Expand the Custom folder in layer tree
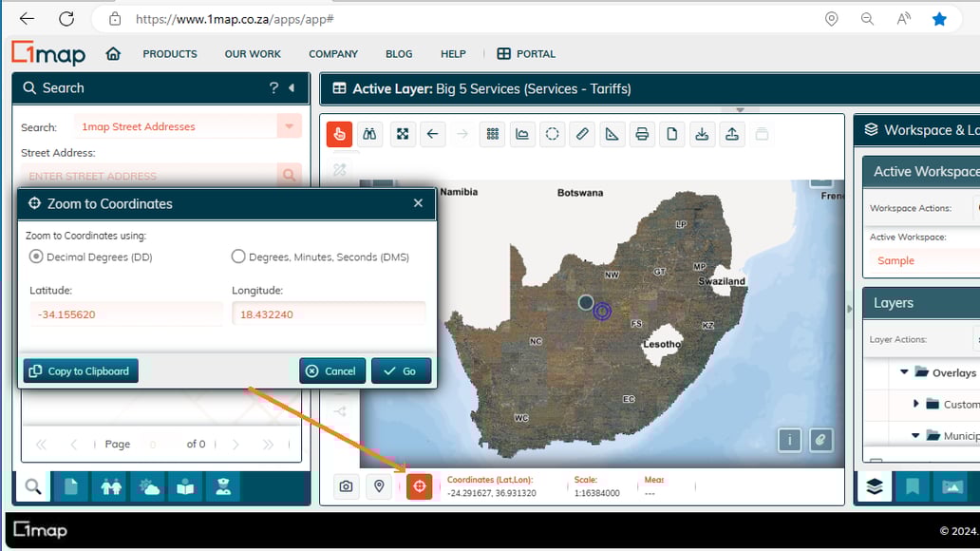 [x=916, y=404]
